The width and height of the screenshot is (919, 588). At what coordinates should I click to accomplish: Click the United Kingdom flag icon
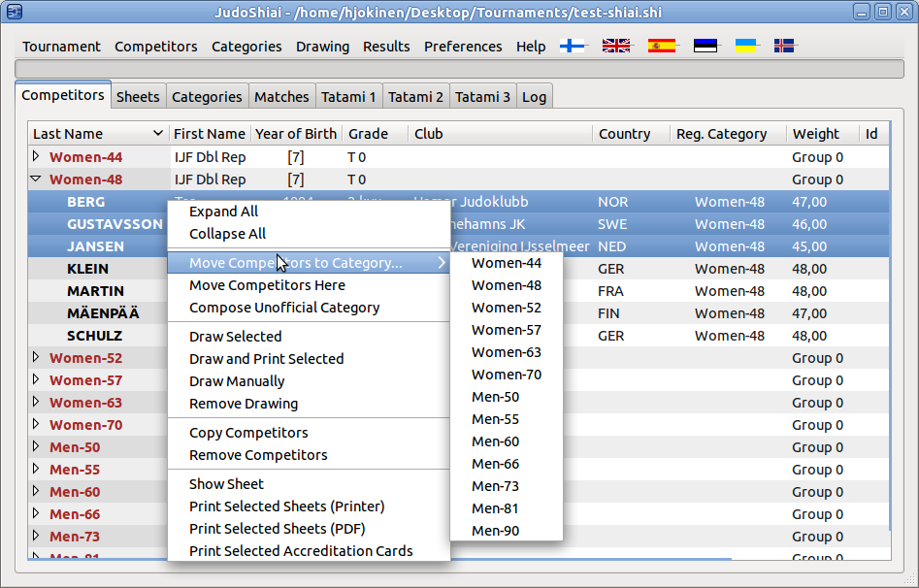[x=616, y=46]
